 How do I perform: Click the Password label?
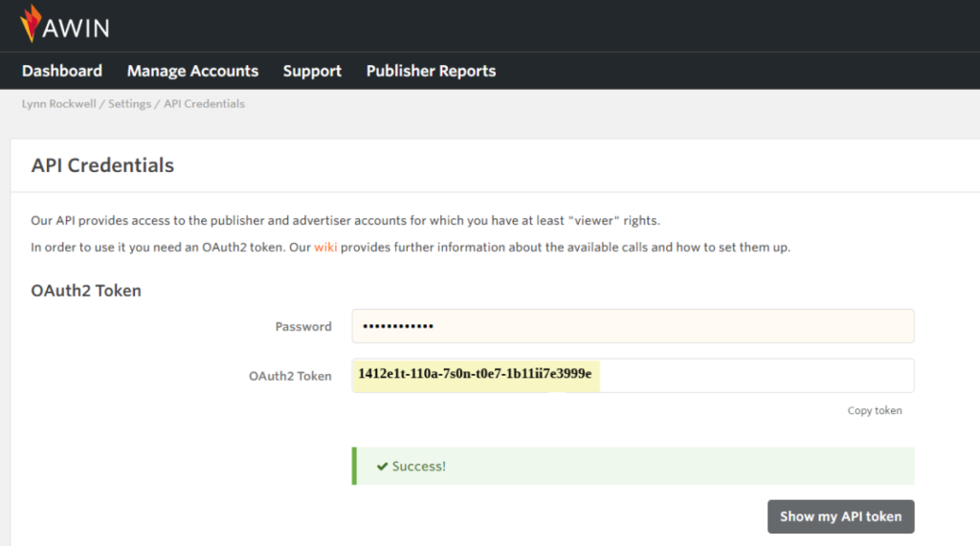click(303, 327)
